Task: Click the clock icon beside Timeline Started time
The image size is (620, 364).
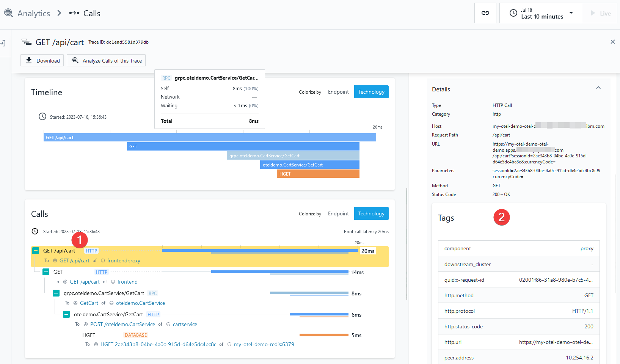Action: point(42,116)
